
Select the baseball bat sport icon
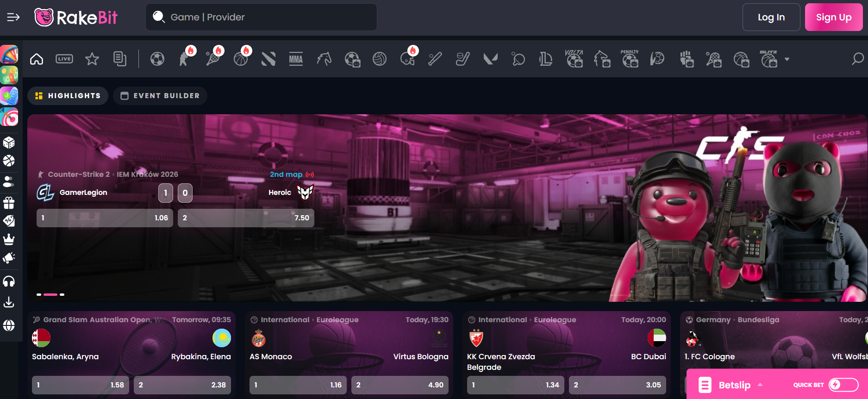click(x=435, y=59)
